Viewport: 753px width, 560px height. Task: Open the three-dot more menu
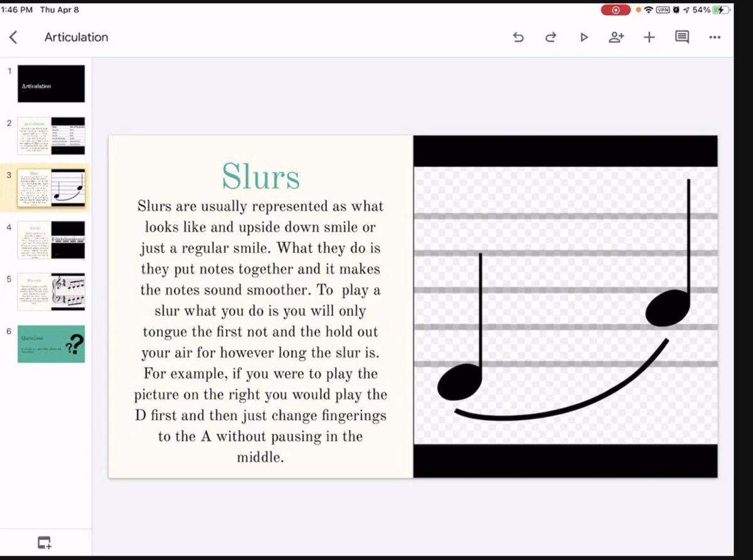point(715,37)
